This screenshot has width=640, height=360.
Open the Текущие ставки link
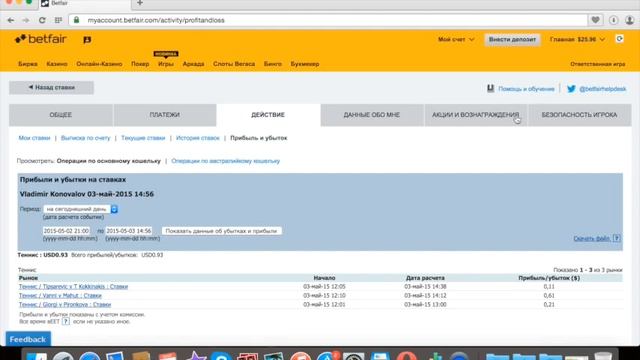tap(143, 138)
